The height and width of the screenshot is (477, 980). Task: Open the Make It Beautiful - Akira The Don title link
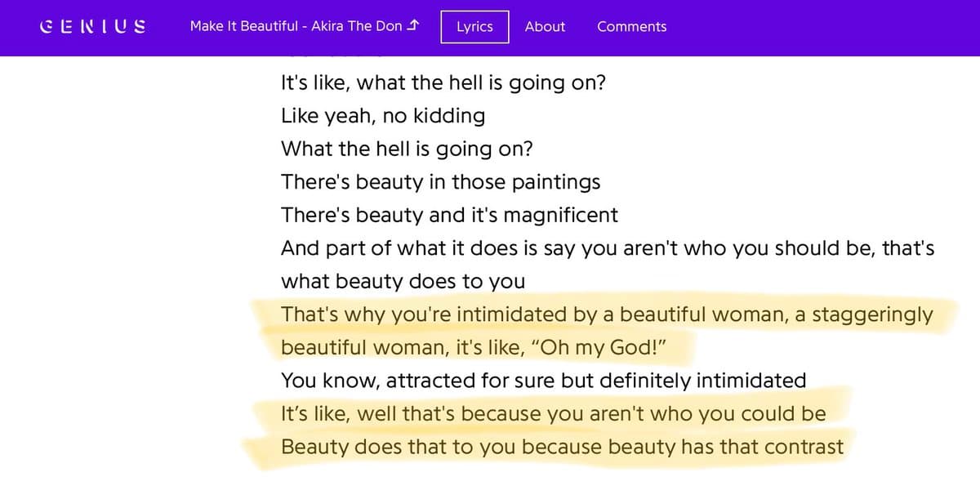296,26
